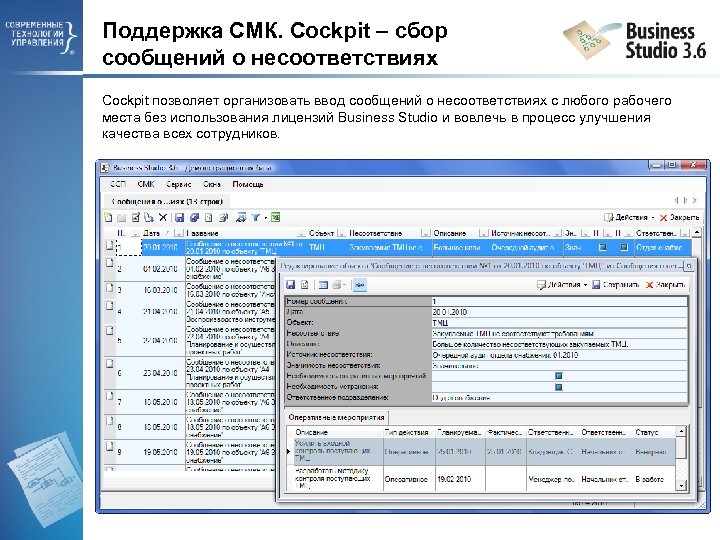Click the greyed folder icon in main toolbar

coord(122,218)
